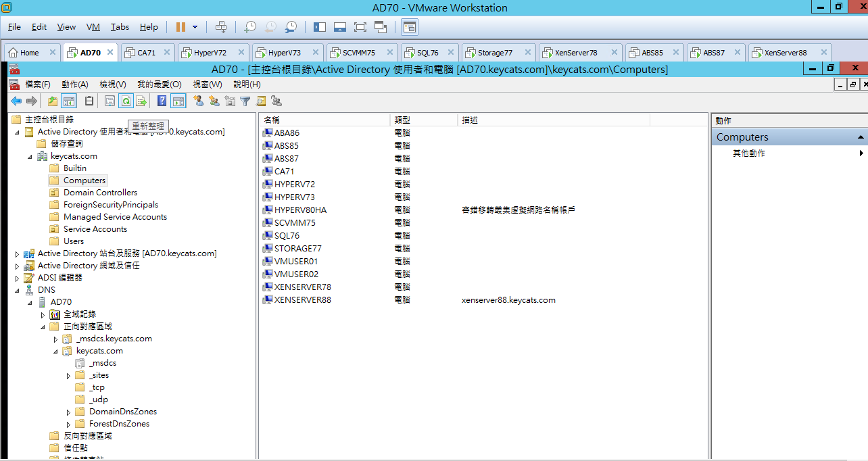Select computer VMUSER01 in the list

click(x=296, y=262)
